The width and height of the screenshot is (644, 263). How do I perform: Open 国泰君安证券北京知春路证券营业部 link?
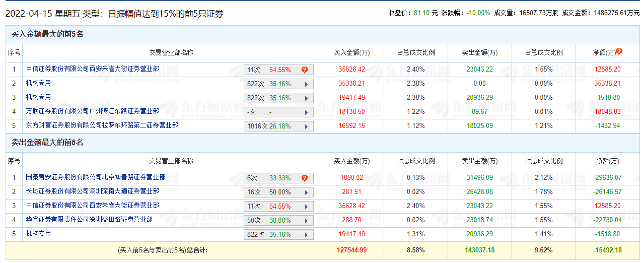point(96,177)
